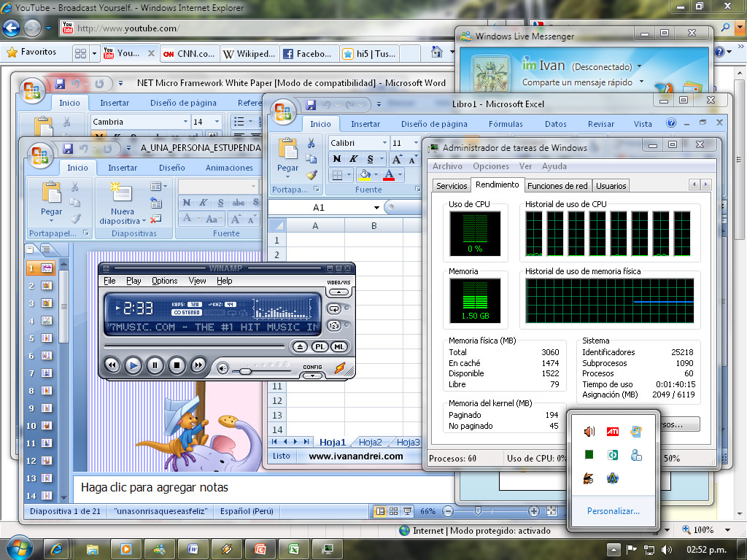
Task: Toggle Winamp media library with ML
Action: (x=338, y=346)
